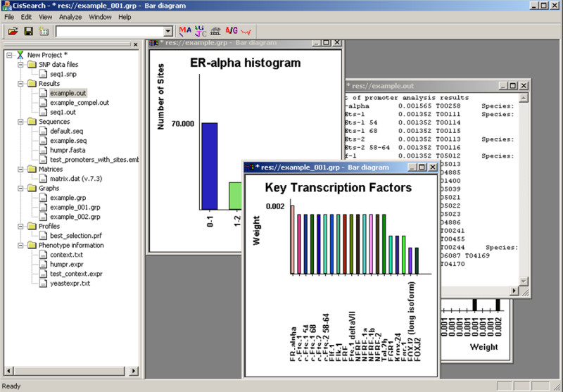Click the Profiles folder icon
Screen dimensions: 563x392
click(32, 226)
